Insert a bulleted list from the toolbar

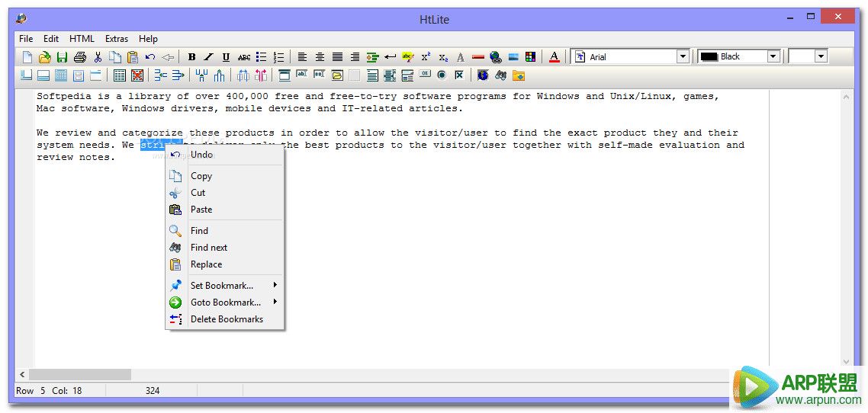[x=261, y=57]
